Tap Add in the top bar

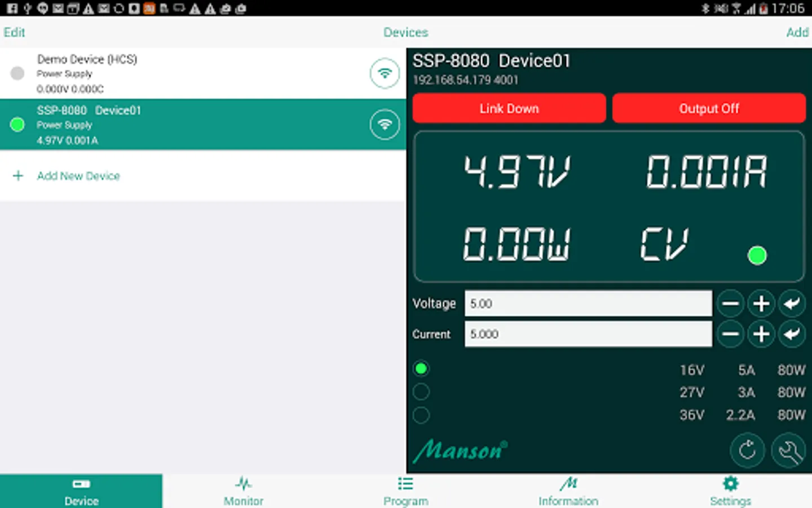tap(797, 32)
